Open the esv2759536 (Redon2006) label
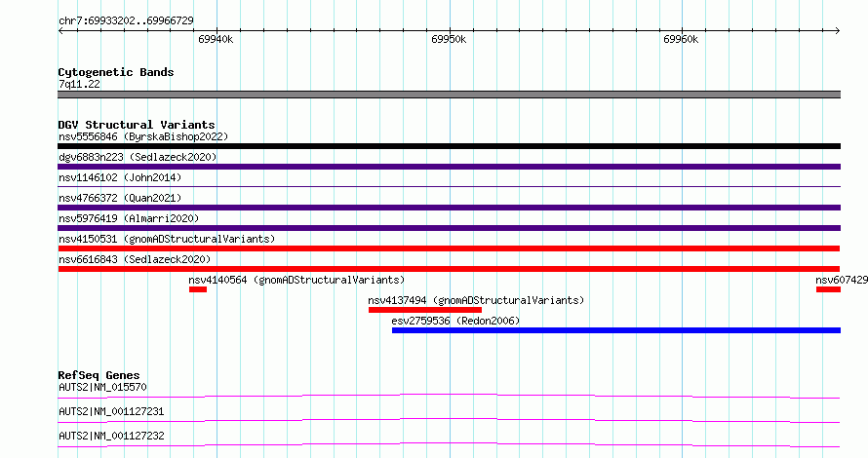This screenshot has height=458, width=868. pyautogui.click(x=455, y=321)
